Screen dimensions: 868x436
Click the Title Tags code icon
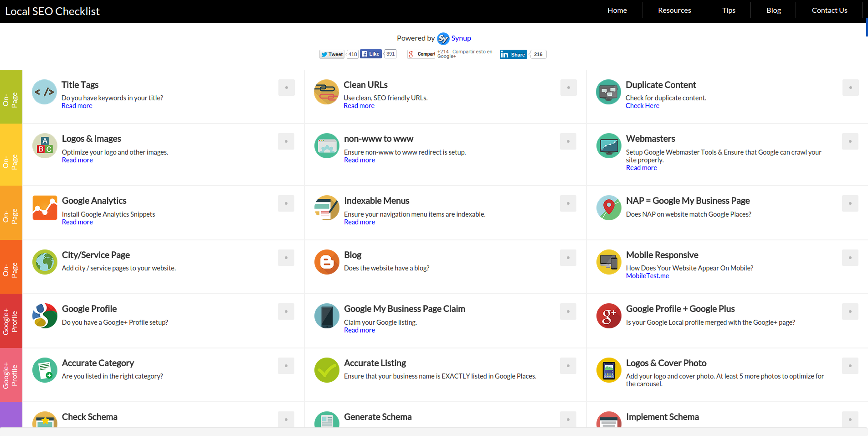[x=45, y=92]
